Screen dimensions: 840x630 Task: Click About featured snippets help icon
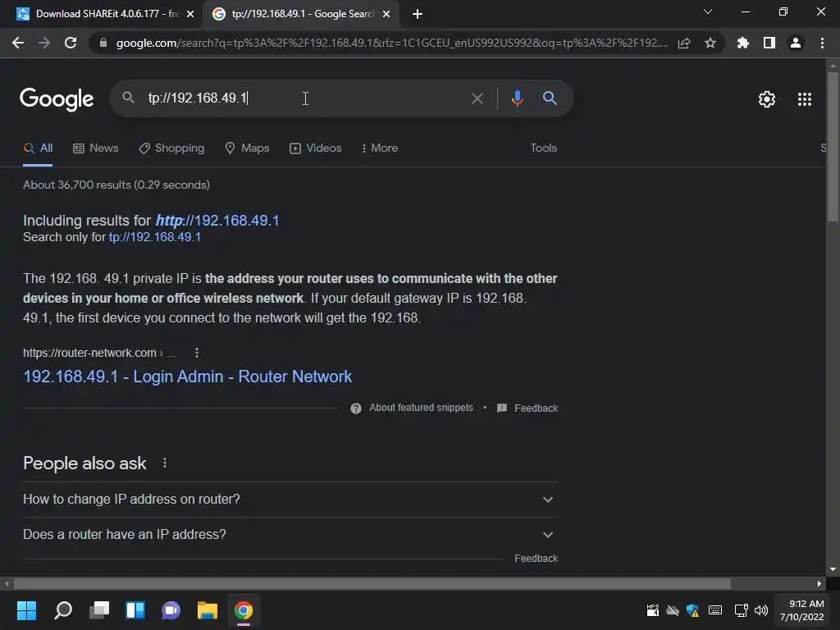pyautogui.click(x=356, y=409)
